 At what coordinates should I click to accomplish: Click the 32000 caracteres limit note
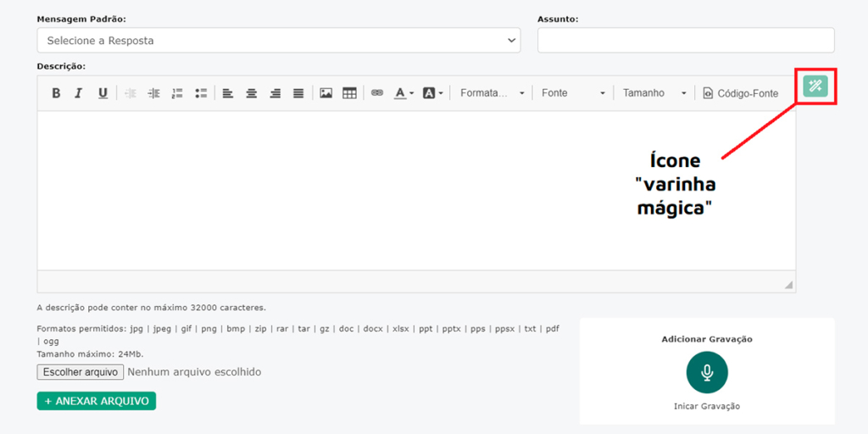click(x=151, y=307)
